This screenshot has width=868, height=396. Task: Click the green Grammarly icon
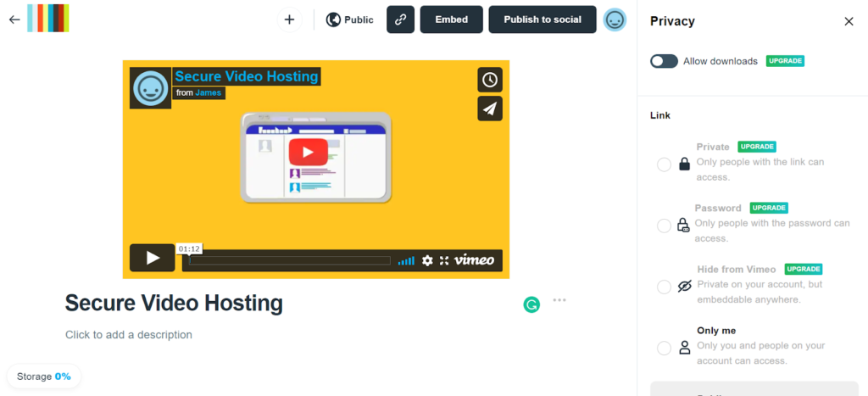click(531, 304)
